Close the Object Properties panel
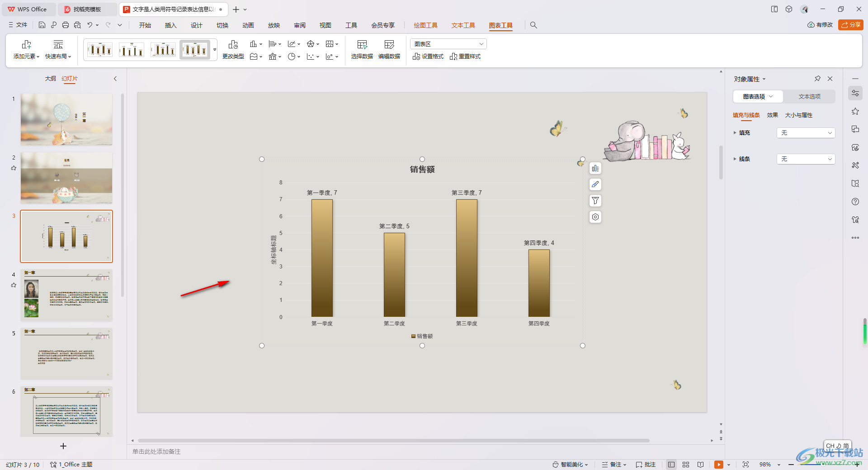Image resolution: width=868 pixels, height=470 pixels. tap(830, 79)
